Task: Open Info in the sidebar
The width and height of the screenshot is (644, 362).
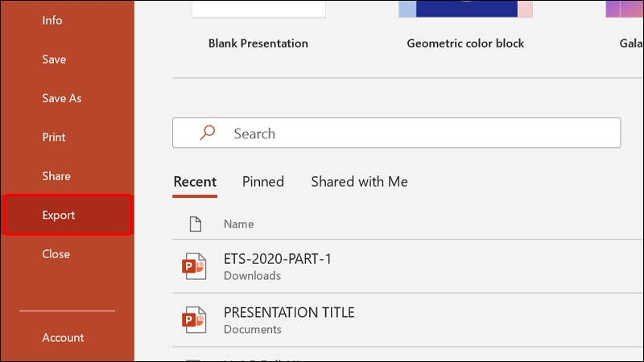Action: (52, 20)
